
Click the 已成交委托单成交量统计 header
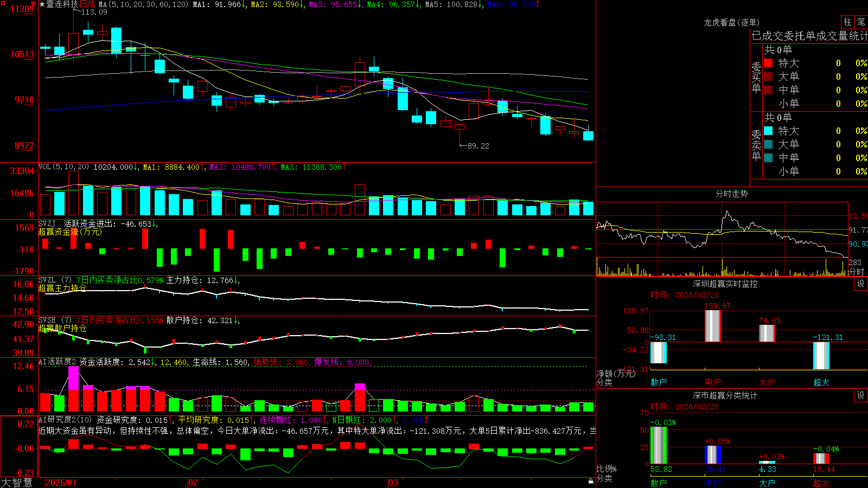click(x=809, y=36)
